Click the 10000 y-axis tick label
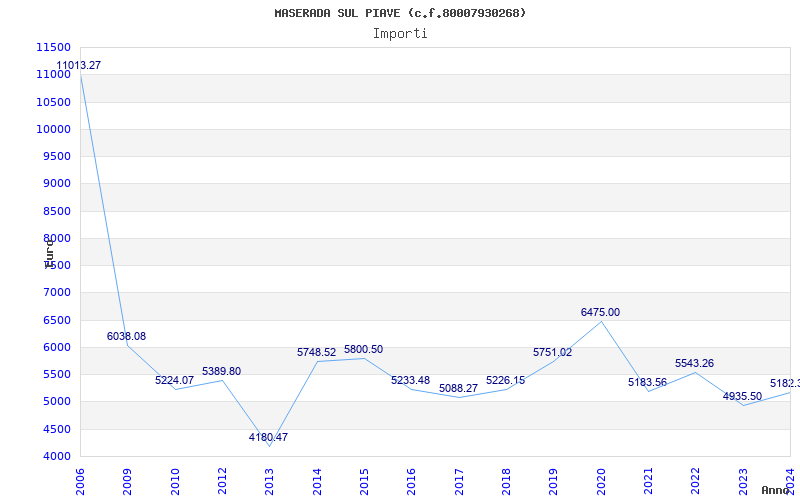The width and height of the screenshot is (800, 500). (53, 129)
